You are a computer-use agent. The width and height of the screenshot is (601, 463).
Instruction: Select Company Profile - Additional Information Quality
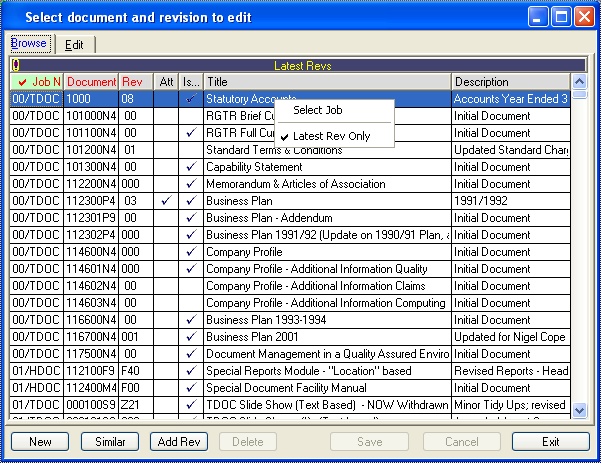click(x=327, y=269)
